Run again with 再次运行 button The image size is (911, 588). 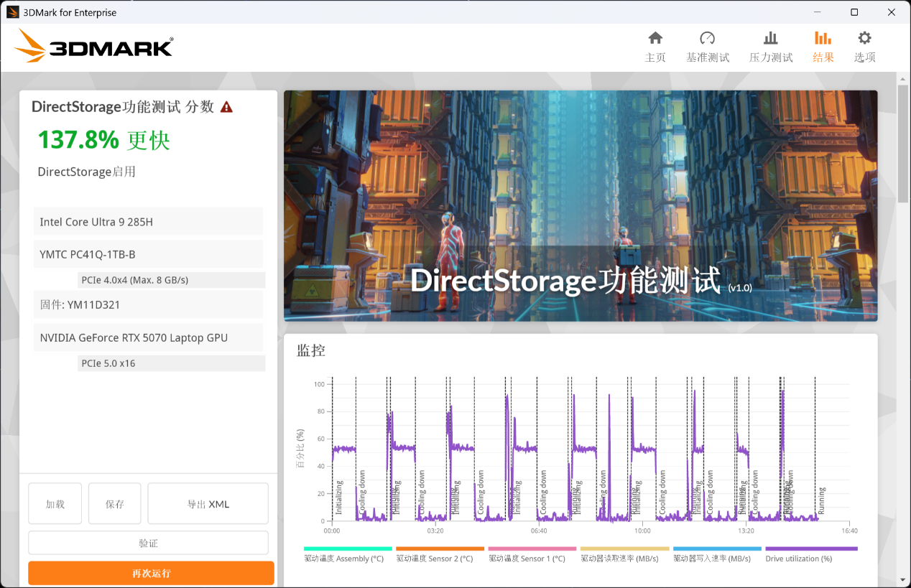152,573
